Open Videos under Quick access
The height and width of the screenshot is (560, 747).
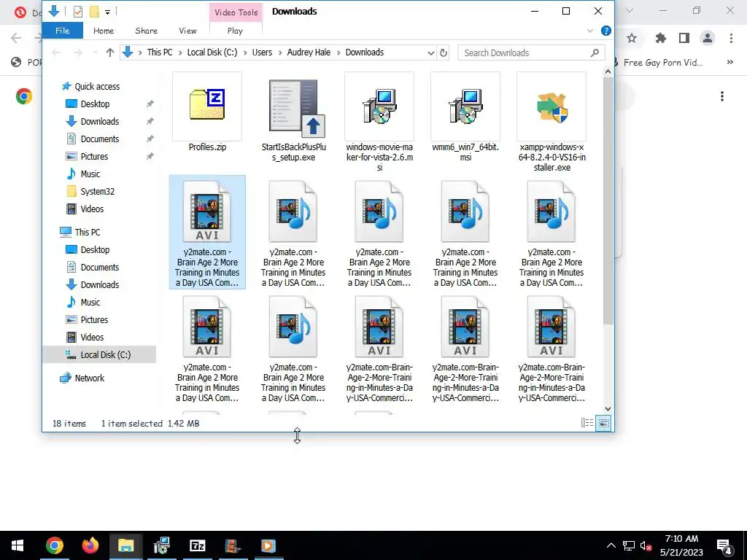pos(92,209)
